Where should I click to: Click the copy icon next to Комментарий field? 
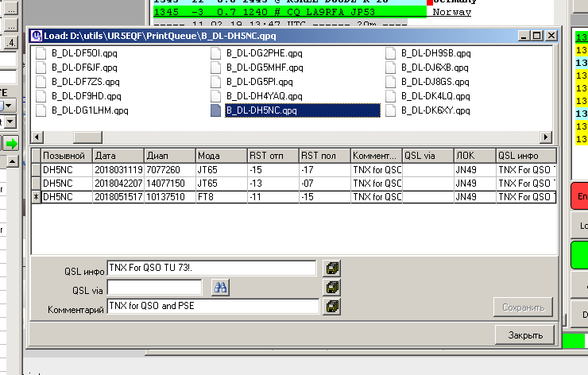pyautogui.click(x=332, y=306)
